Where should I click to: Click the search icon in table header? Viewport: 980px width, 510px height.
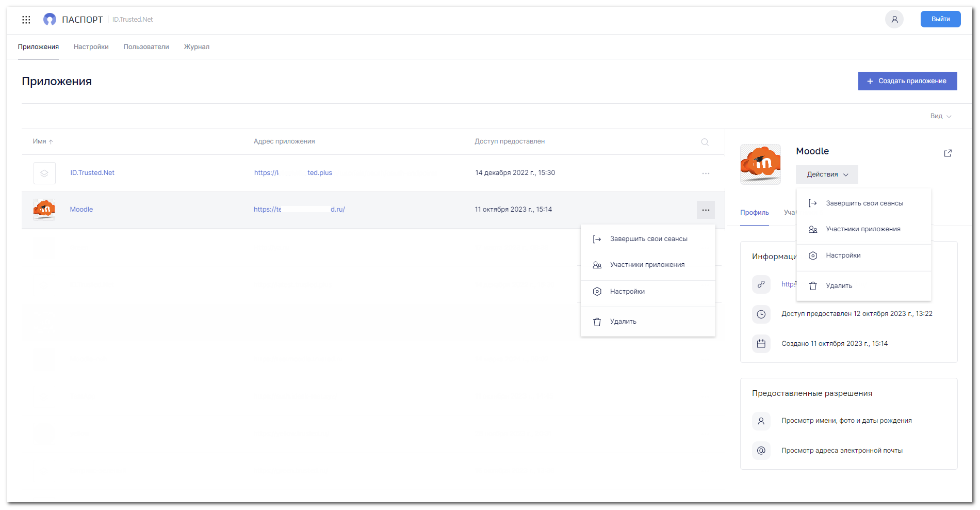tap(705, 142)
